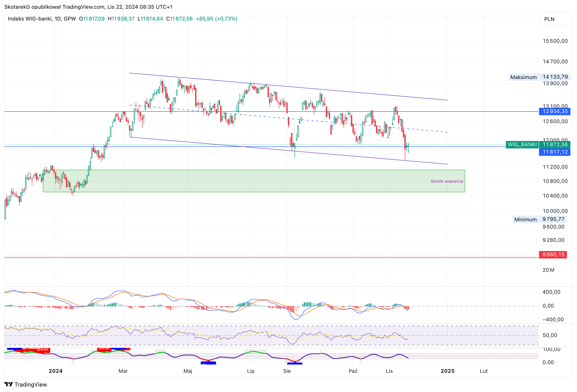577x392 pixels.
Task: Click the 20 M volume axis label
Action: 548,270
